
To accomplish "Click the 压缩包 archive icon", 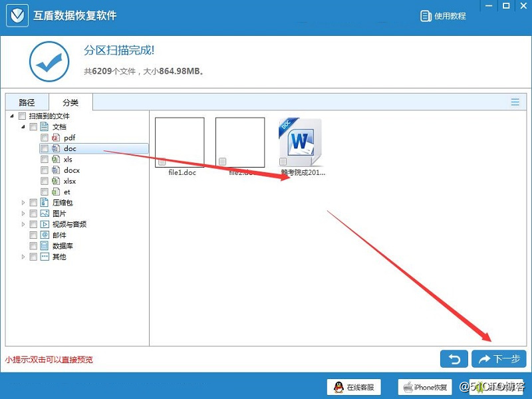I will (x=45, y=202).
